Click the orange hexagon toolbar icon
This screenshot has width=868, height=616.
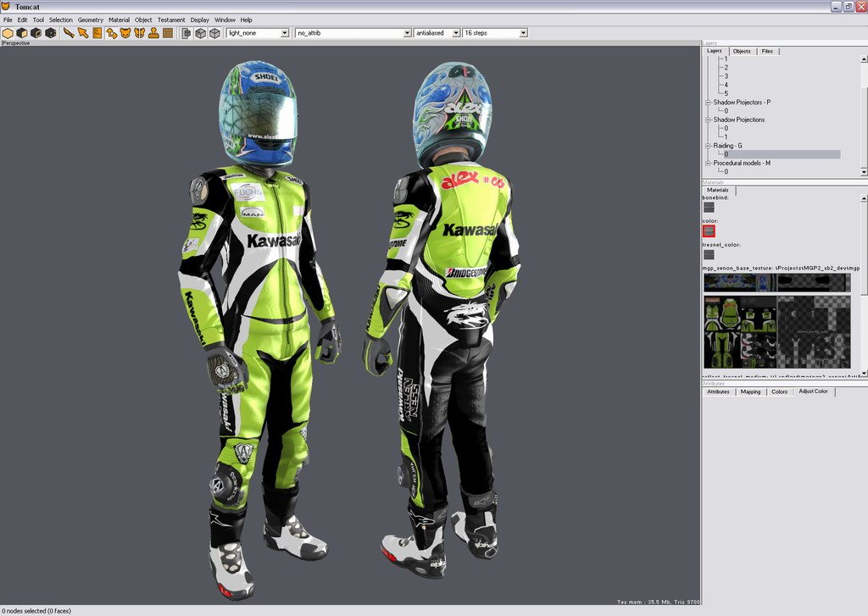pos(8,33)
